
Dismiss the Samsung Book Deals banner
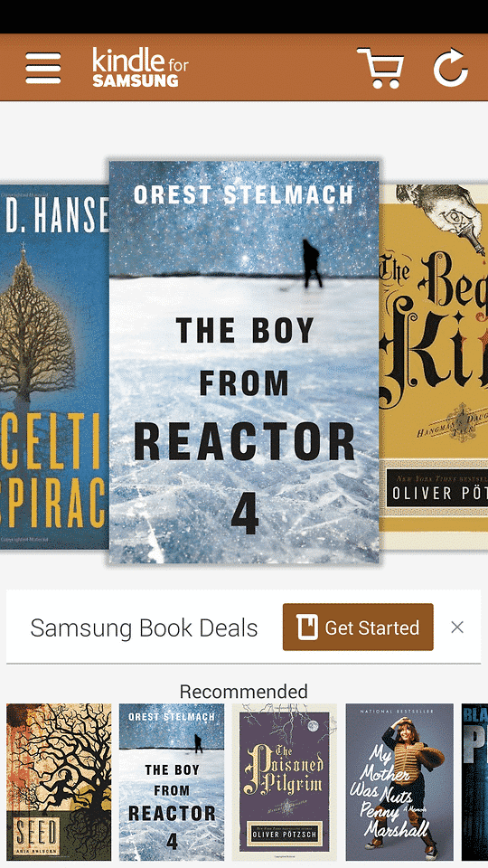457,627
